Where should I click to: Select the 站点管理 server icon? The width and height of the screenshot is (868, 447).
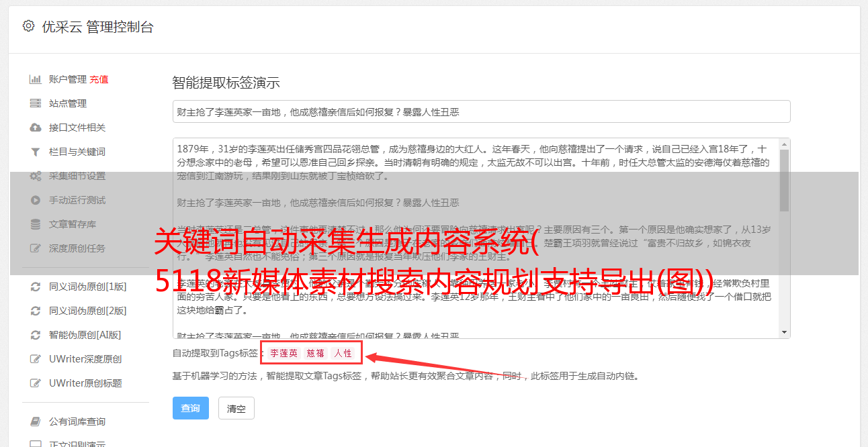(x=36, y=103)
